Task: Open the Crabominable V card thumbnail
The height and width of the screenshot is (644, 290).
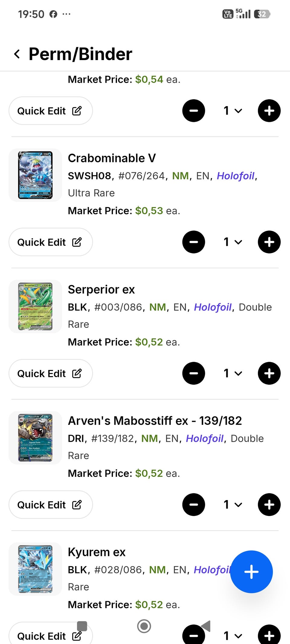Action: [35, 175]
